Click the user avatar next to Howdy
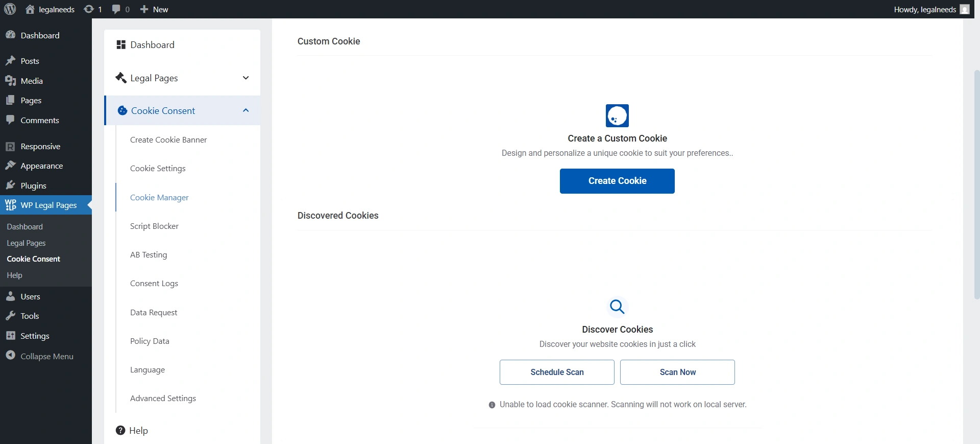The width and height of the screenshot is (980, 444). (x=964, y=9)
